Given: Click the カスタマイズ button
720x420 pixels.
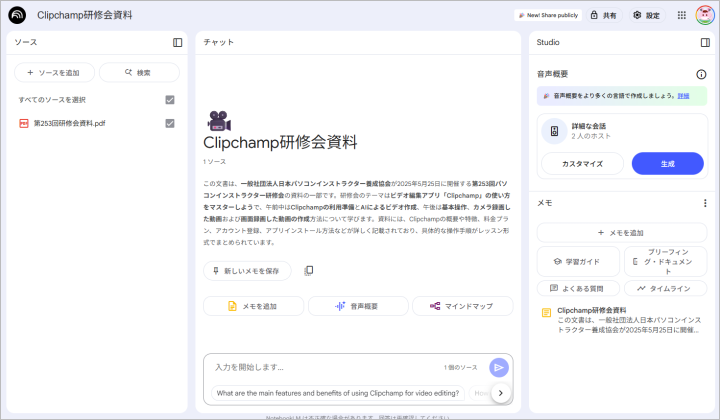Looking at the screenshot, I should pos(582,163).
